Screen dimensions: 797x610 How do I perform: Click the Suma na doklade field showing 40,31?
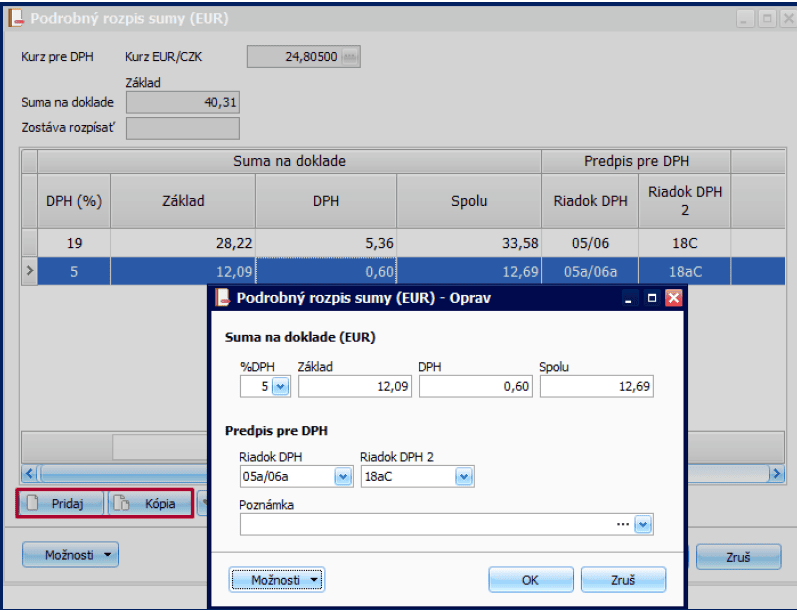(183, 103)
